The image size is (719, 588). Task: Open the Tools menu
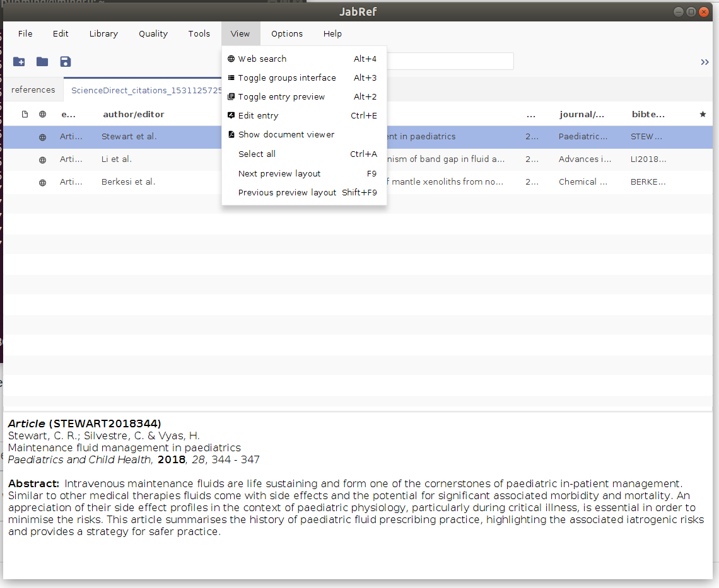(199, 33)
